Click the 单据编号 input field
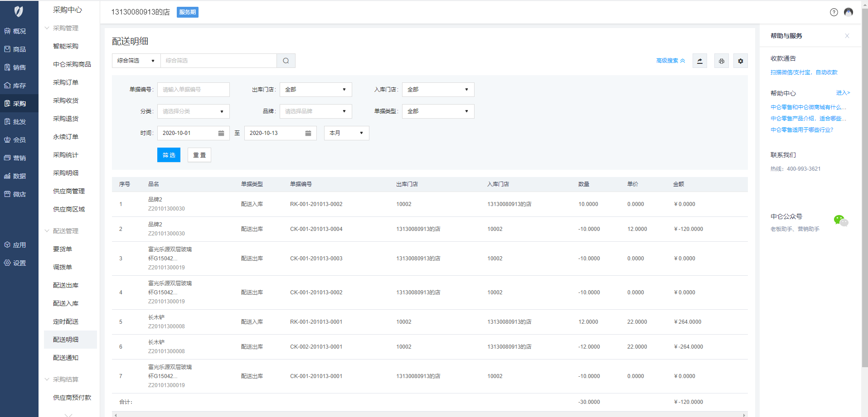868x417 pixels. [x=193, y=90]
